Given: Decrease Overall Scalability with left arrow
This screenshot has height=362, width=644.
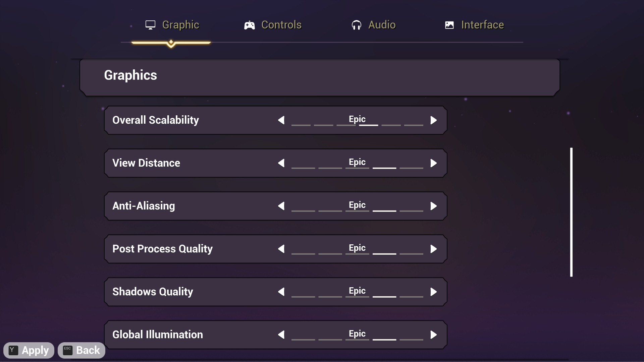Looking at the screenshot, I should click(281, 120).
